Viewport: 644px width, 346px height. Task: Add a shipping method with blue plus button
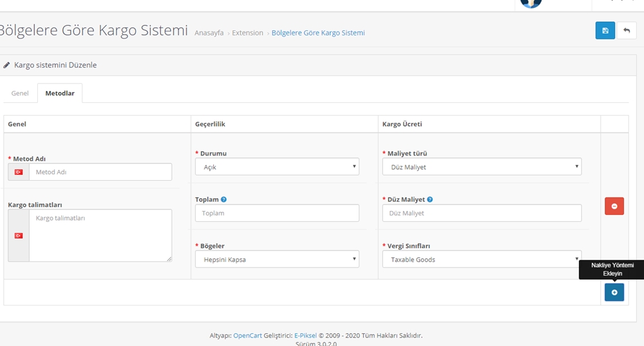click(x=614, y=292)
